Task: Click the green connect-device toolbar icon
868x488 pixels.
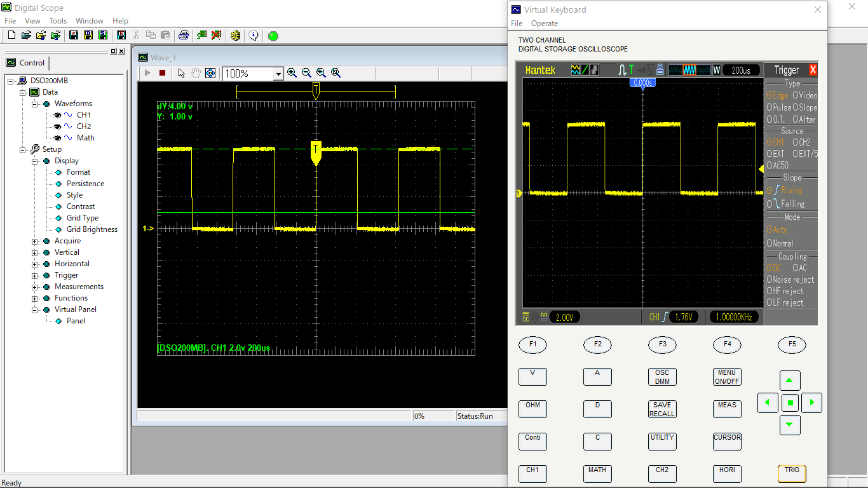Action: point(201,36)
